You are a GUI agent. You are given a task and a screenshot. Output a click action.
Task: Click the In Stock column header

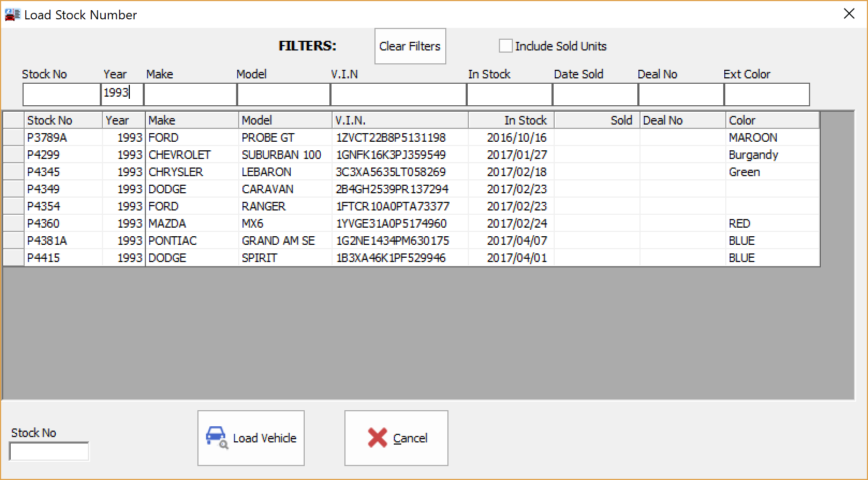(x=511, y=120)
